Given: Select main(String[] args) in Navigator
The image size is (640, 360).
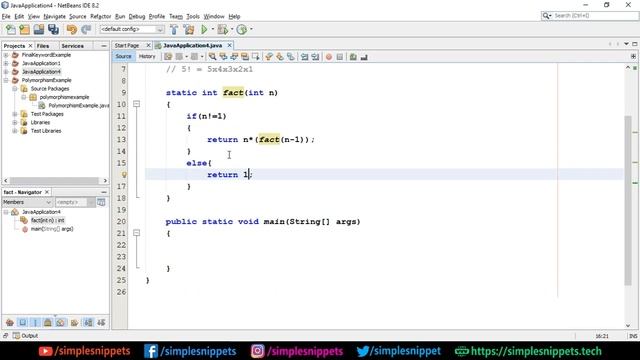Looking at the screenshot, I should [x=52, y=229].
